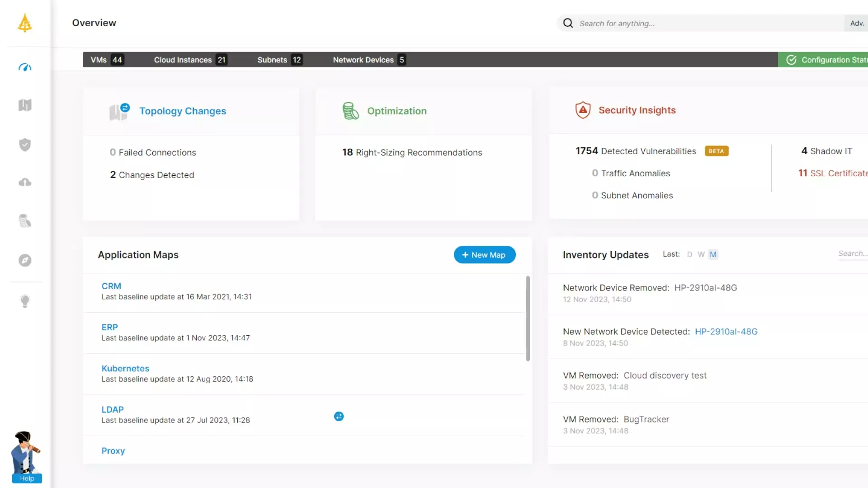Viewport: 868px width, 488px height.
Task: Open the dashboard gauge sidebar icon
Action: click(x=25, y=67)
